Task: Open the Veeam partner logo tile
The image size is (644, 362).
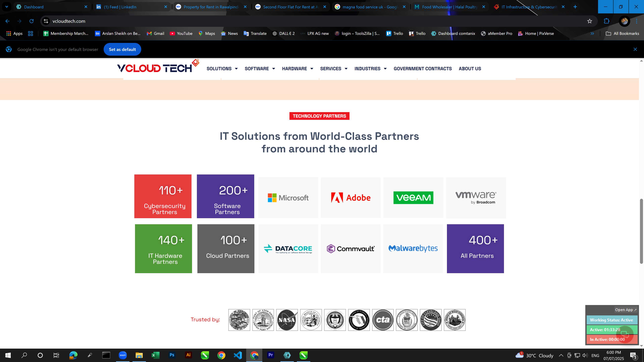Action: (x=413, y=198)
